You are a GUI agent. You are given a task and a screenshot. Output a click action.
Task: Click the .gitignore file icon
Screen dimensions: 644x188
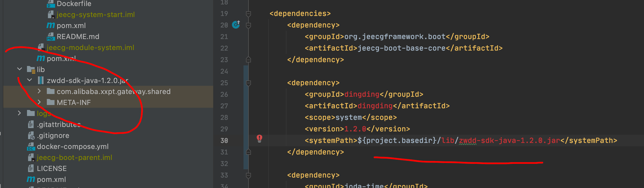[x=31, y=136]
